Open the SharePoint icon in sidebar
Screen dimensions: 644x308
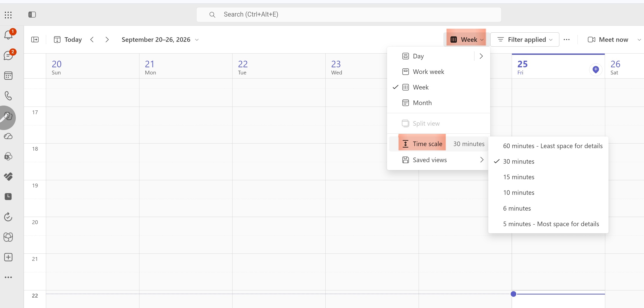8,156
